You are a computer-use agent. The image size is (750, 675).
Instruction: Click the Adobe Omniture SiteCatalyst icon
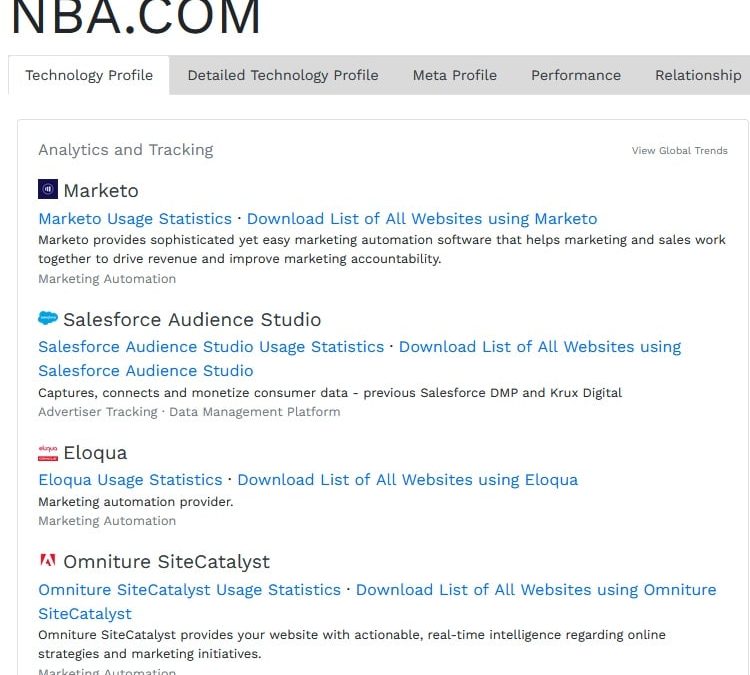48,560
